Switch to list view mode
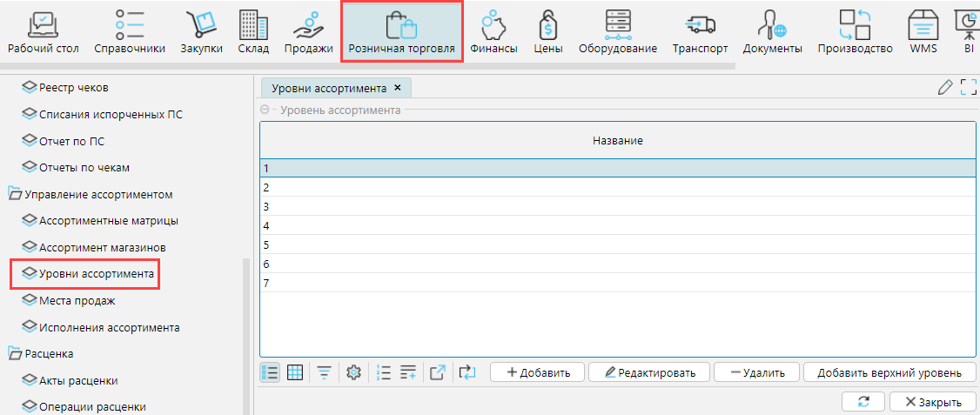The image size is (980, 415). pos(270,372)
